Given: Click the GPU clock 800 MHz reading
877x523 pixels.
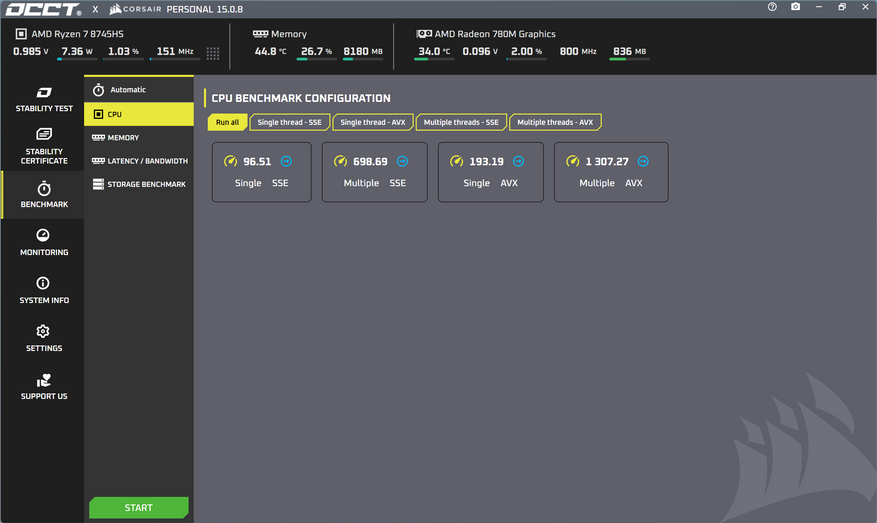Looking at the screenshot, I should (x=578, y=51).
